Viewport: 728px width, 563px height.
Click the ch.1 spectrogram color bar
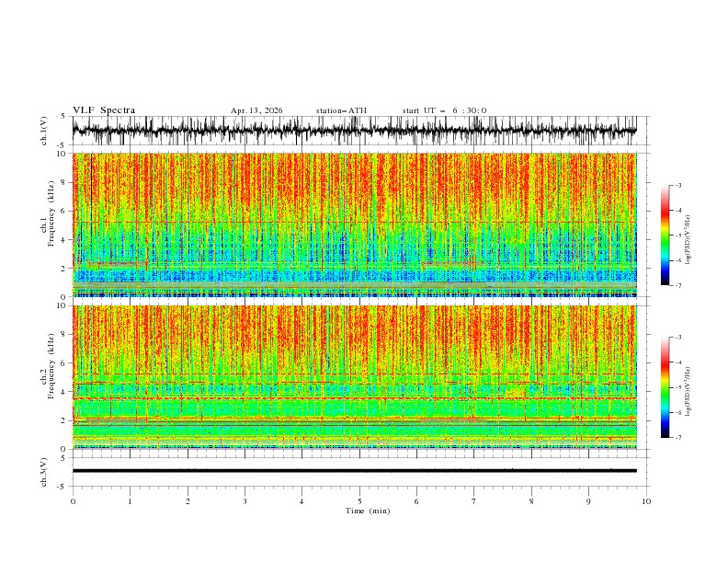[x=665, y=236]
